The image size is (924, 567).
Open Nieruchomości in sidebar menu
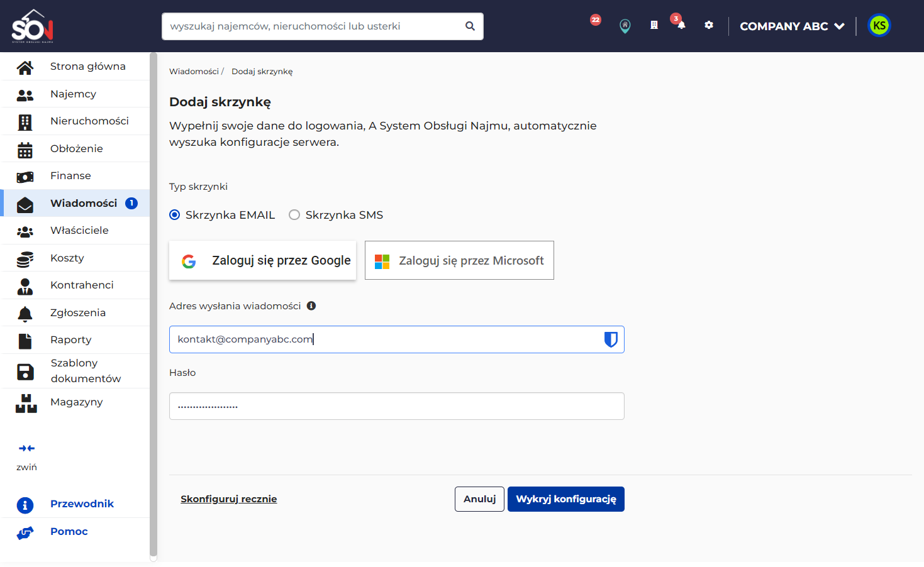[75, 121]
